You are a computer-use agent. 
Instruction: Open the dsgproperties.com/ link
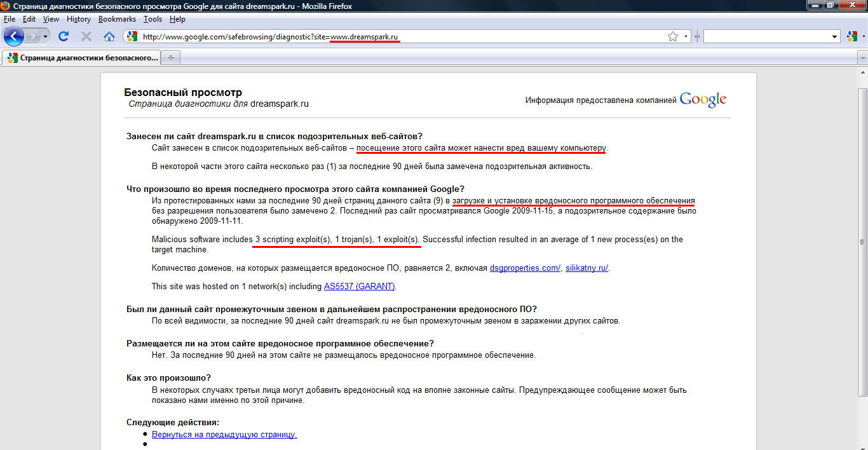pyautogui.click(x=526, y=268)
